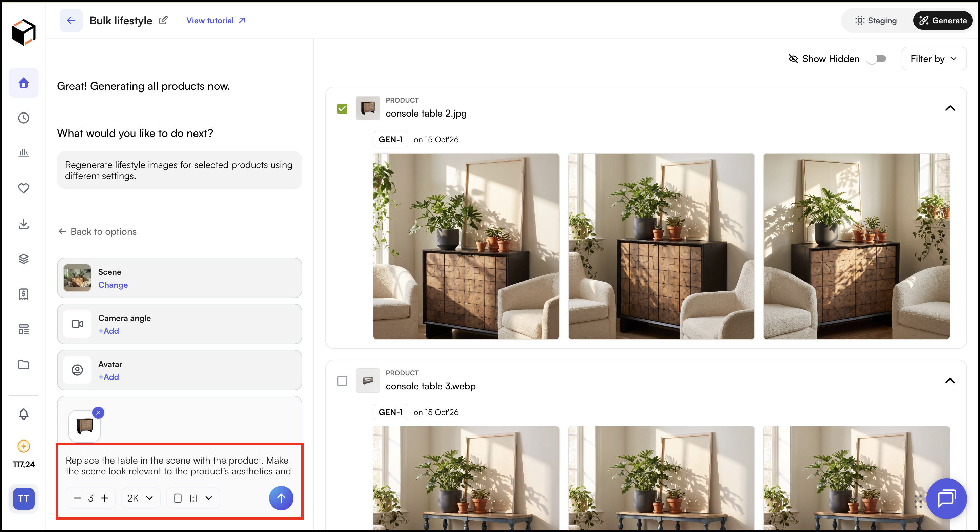Open the TT user profile avatar
The height and width of the screenshot is (532, 980).
coord(24,498)
